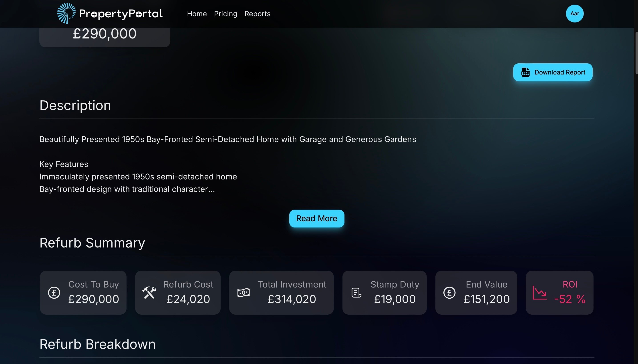
Task: Click the End Value £151,200 figure
Action: click(x=487, y=299)
